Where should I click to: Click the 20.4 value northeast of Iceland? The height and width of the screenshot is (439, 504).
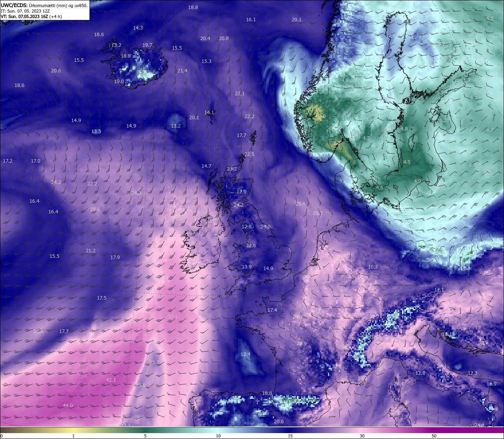tap(205, 38)
